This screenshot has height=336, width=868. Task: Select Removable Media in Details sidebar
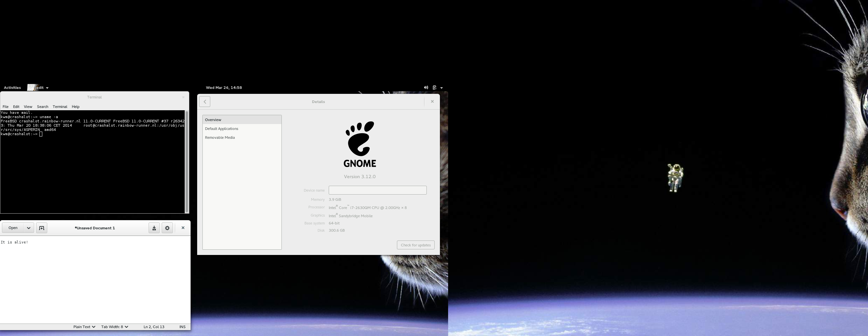242,137
